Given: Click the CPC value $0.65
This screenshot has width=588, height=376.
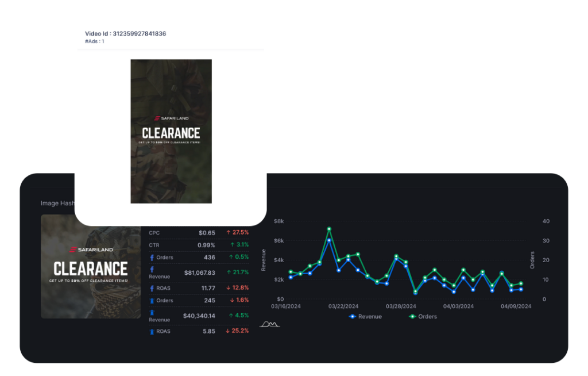Looking at the screenshot, I should coord(207,233).
